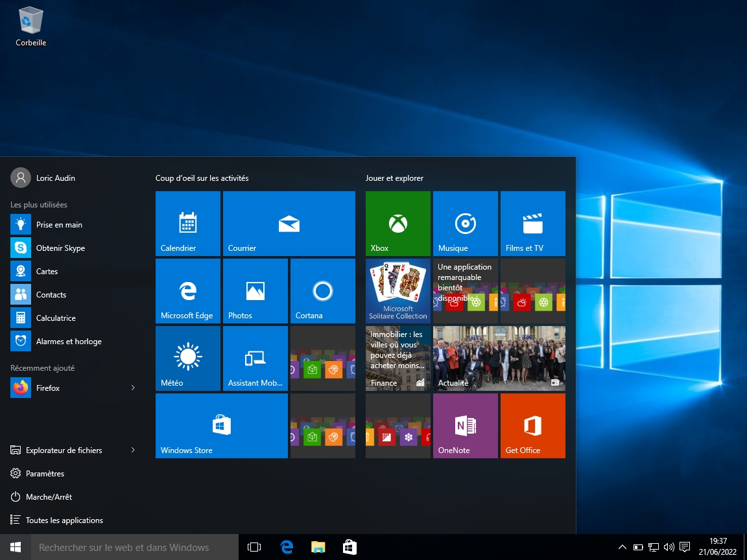Image resolution: width=747 pixels, height=560 pixels.
Task: Open the Contacts app
Action: [x=73, y=294]
